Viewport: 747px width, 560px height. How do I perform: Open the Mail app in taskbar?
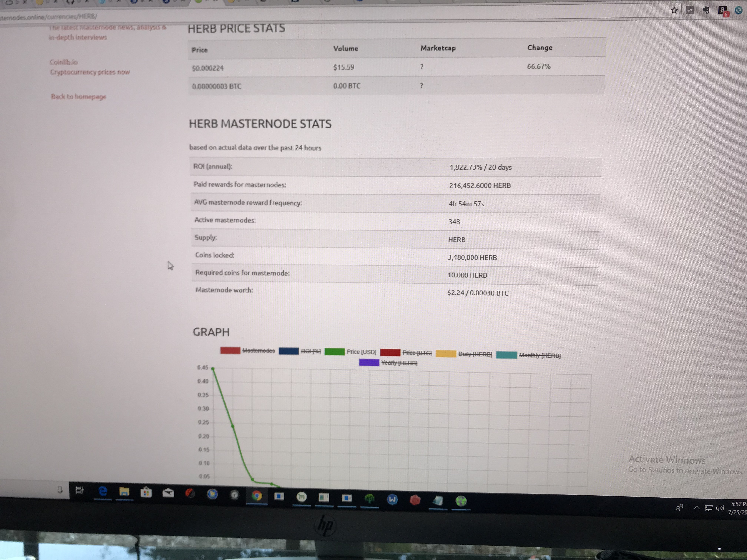168,493
